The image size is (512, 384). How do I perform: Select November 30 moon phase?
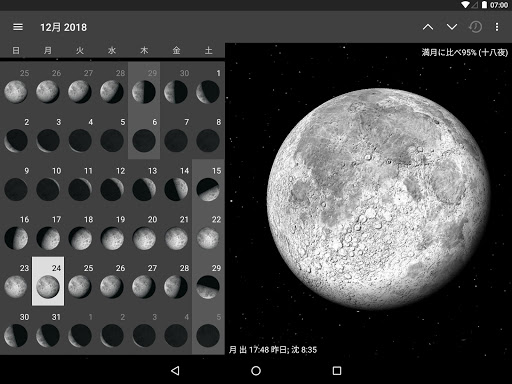(x=176, y=86)
